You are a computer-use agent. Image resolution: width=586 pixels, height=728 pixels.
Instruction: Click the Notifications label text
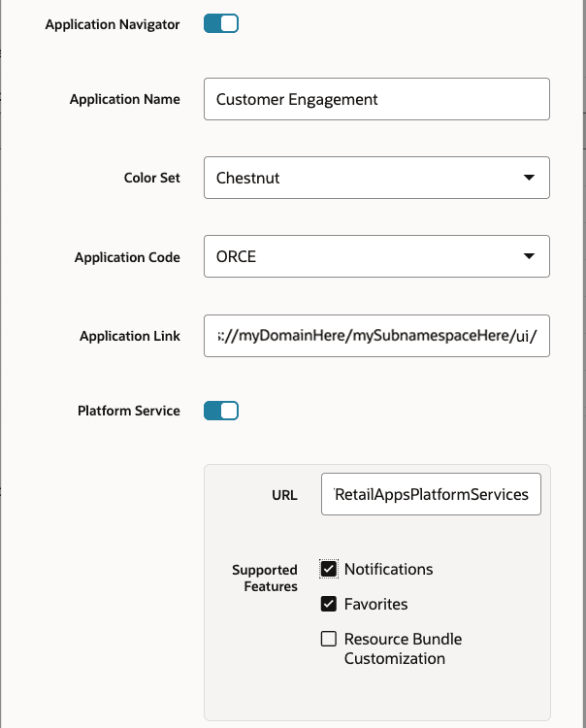pos(388,569)
